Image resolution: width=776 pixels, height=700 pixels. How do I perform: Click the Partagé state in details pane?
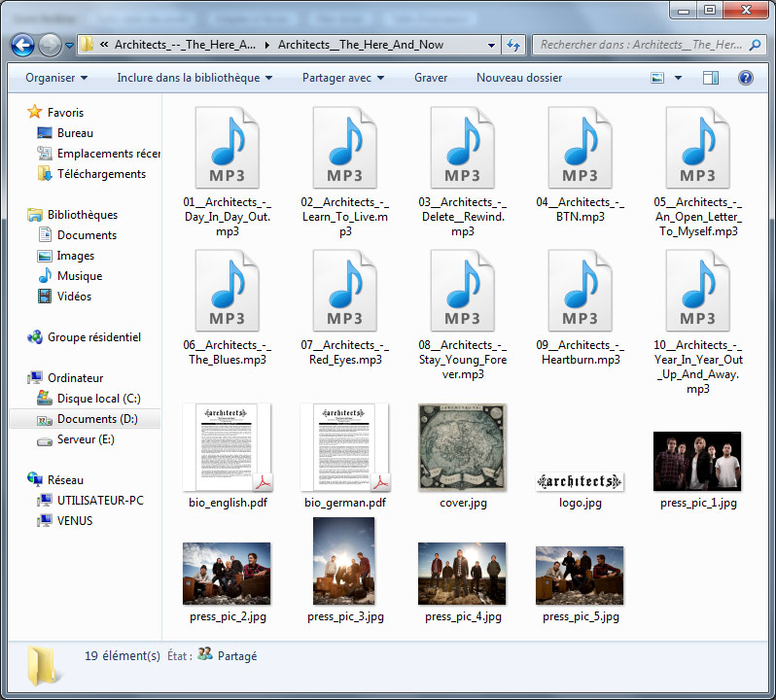tap(237, 656)
